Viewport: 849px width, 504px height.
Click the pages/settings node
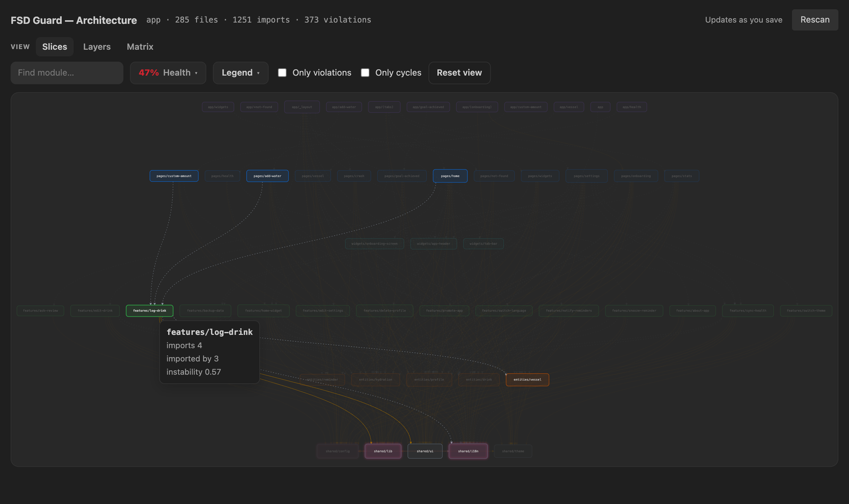tap(586, 176)
